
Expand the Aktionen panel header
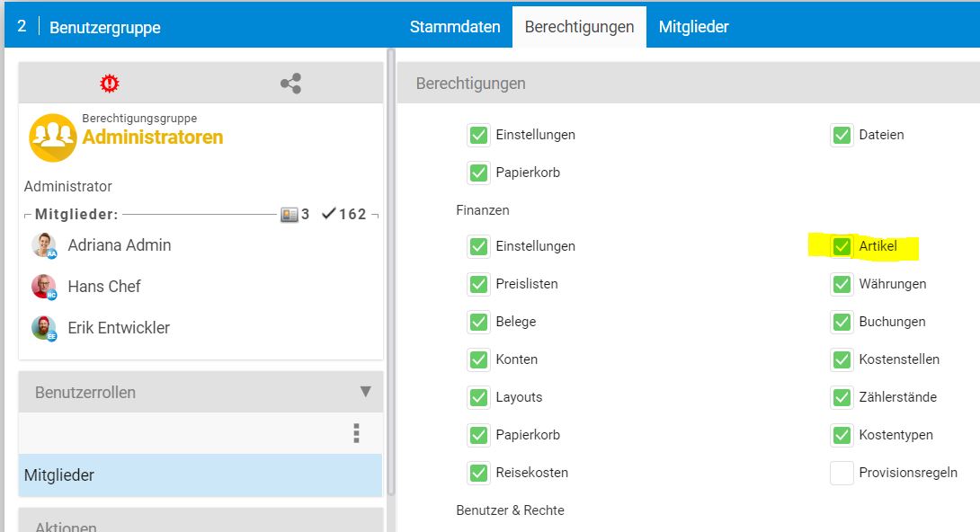pyautogui.click(x=200, y=522)
